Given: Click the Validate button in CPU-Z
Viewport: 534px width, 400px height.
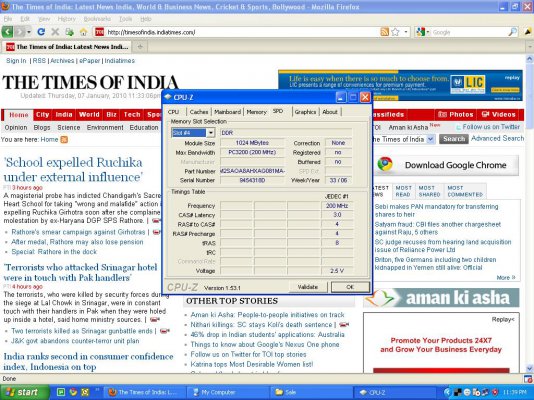Looking at the screenshot, I should 308,287.
